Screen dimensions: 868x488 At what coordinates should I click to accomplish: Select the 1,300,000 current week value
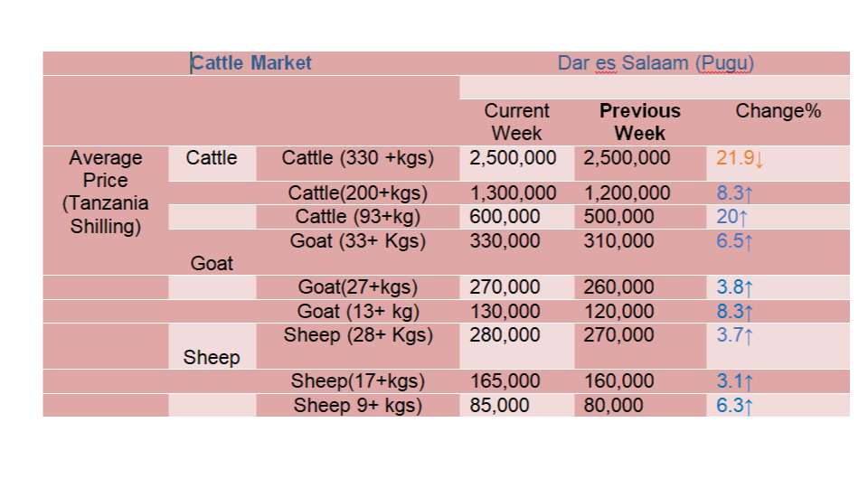[x=513, y=193]
